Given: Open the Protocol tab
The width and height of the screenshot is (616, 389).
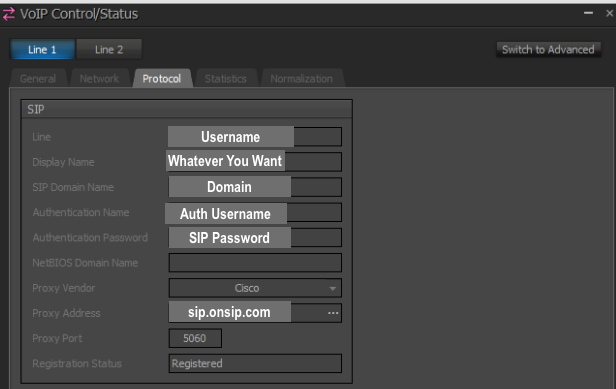Looking at the screenshot, I should [x=162, y=79].
